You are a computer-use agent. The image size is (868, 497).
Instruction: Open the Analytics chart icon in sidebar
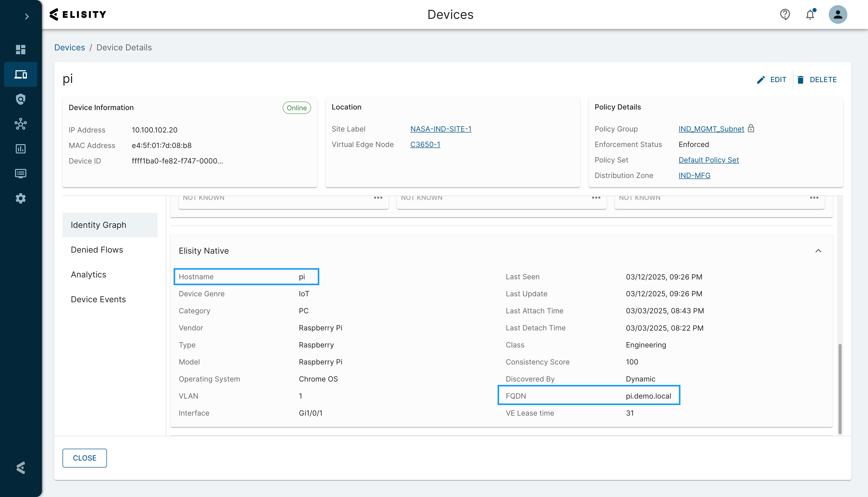[x=20, y=149]
